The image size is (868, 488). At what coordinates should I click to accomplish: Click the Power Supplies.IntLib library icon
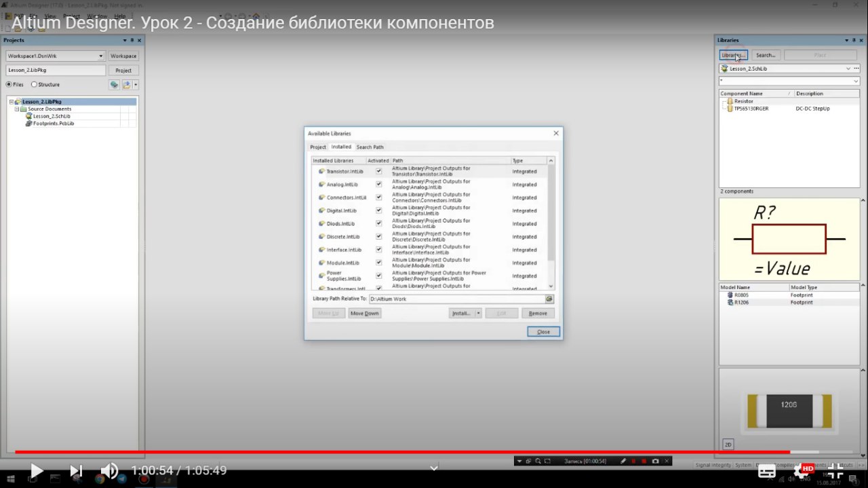321,276
